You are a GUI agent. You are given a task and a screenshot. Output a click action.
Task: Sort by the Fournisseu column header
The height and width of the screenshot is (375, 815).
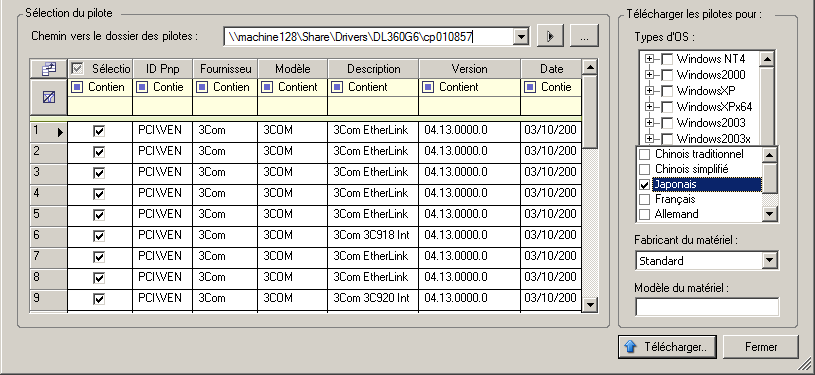click(x=225, y=69)
